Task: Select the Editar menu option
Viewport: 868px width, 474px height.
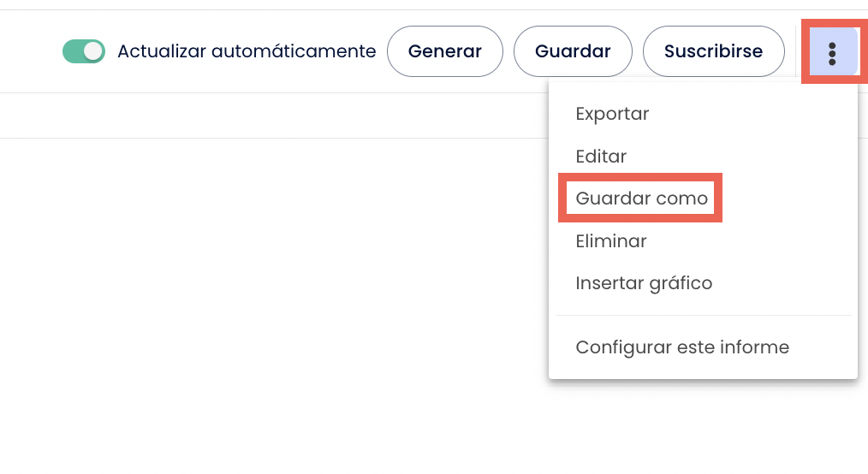Action: pos(601,157)
